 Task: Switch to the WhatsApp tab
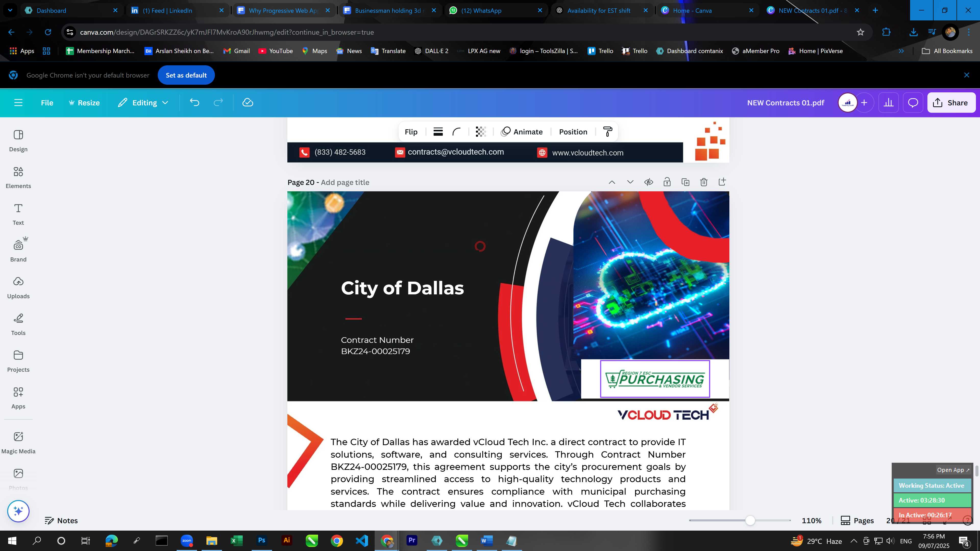[496, 10]
